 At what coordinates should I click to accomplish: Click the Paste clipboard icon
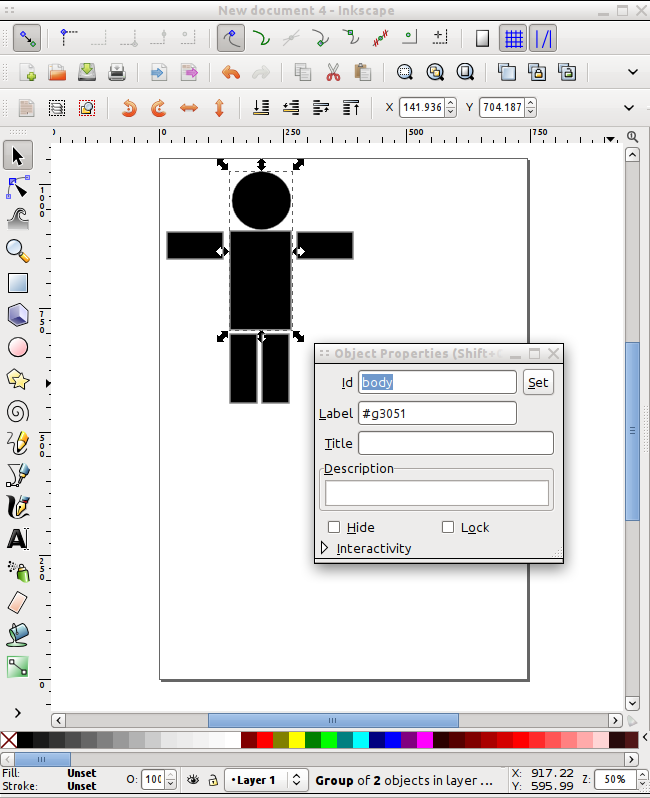pos(362,72)
